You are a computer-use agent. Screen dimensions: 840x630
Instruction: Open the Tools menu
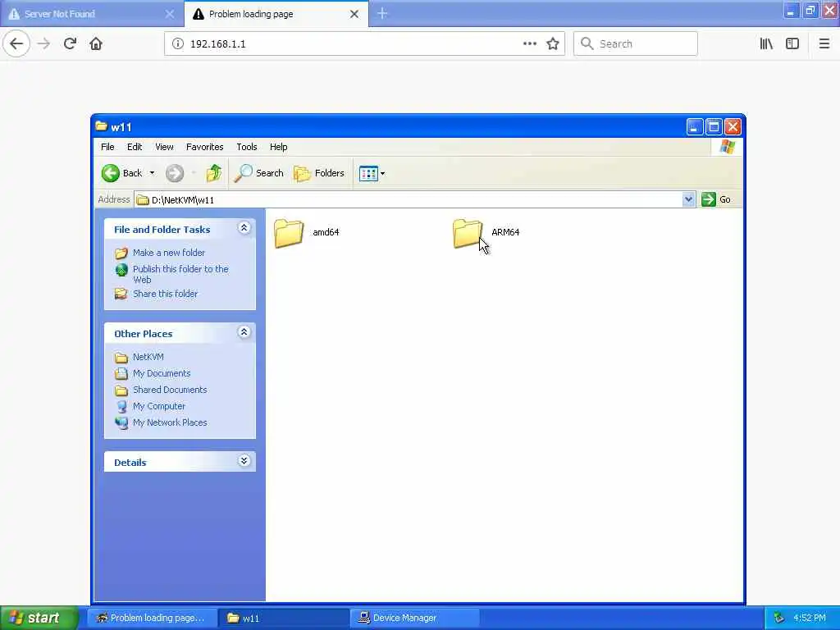tap(246, 147)
